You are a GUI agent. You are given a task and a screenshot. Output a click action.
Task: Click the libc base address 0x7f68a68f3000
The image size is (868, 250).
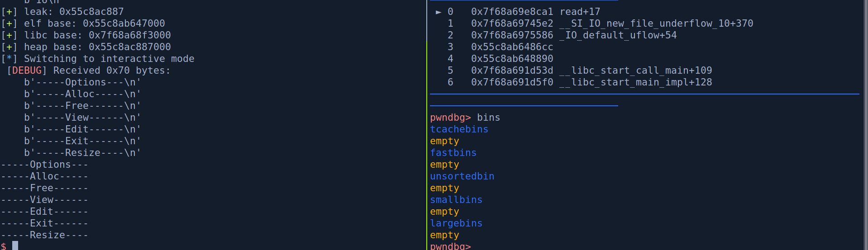129,35
